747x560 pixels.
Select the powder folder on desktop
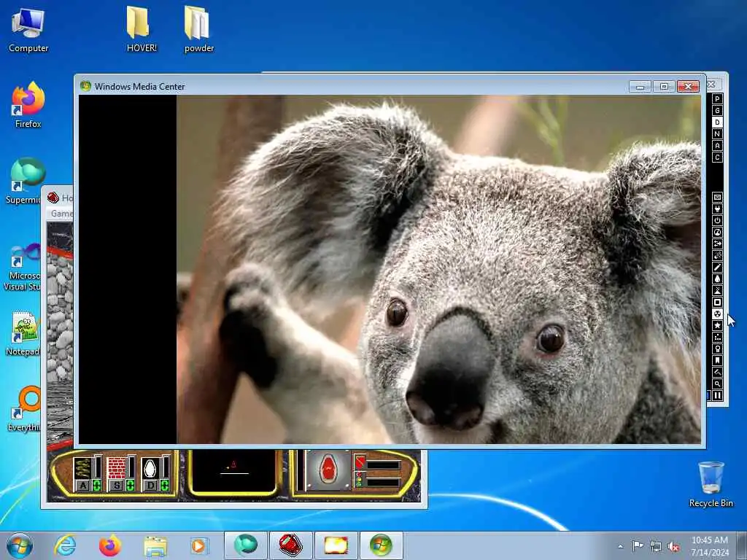coord(198,29)
